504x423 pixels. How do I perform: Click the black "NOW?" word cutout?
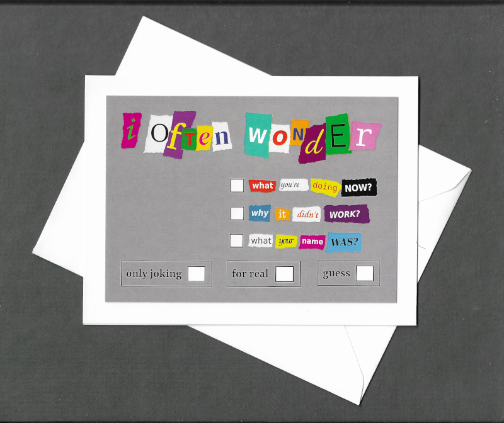[x=359, y=187]
